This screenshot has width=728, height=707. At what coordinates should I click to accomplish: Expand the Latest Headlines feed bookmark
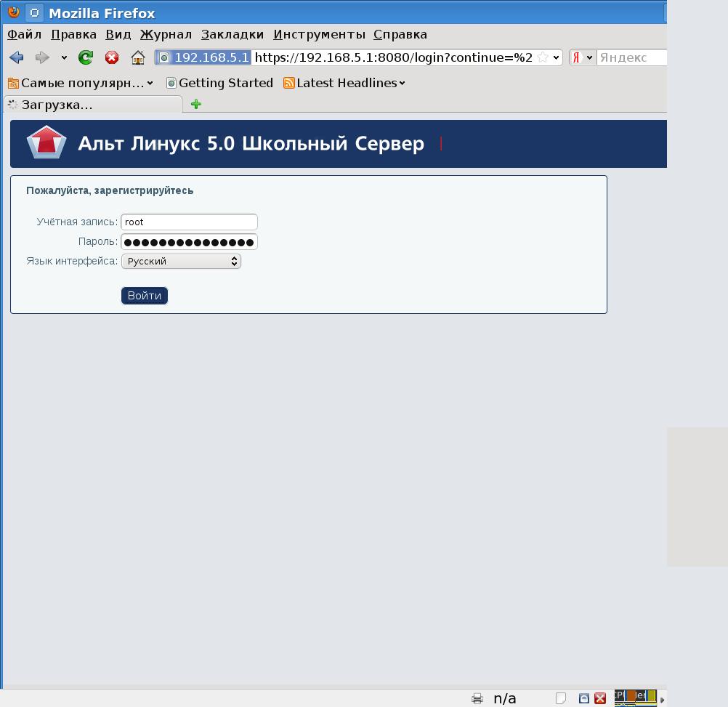(344, 83)
